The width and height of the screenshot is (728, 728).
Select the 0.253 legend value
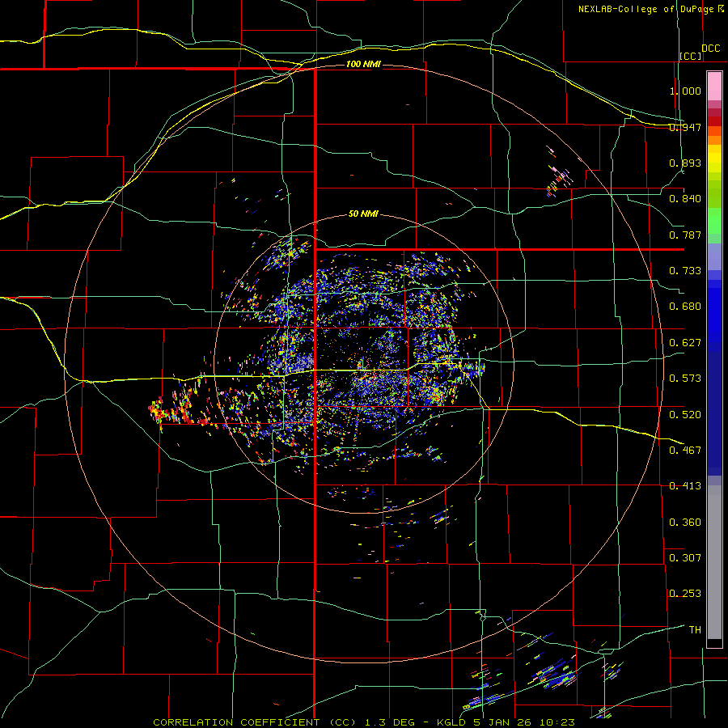(x=685, y=594)
